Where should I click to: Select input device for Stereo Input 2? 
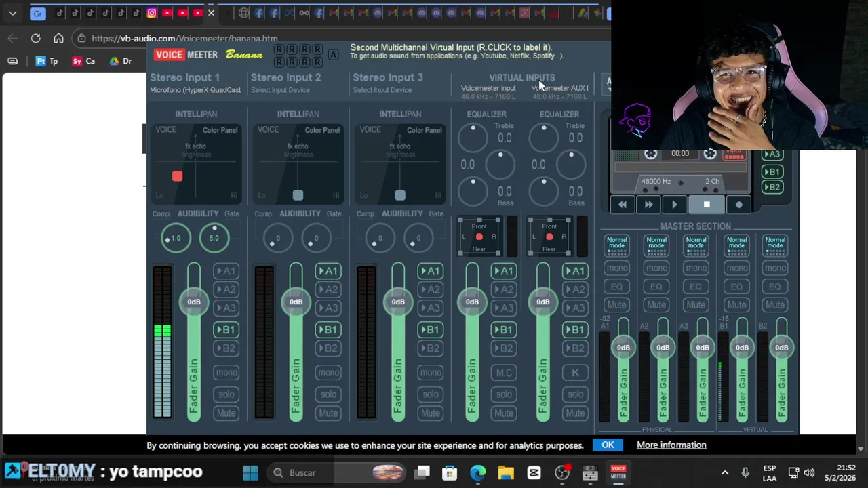(280, 90)
